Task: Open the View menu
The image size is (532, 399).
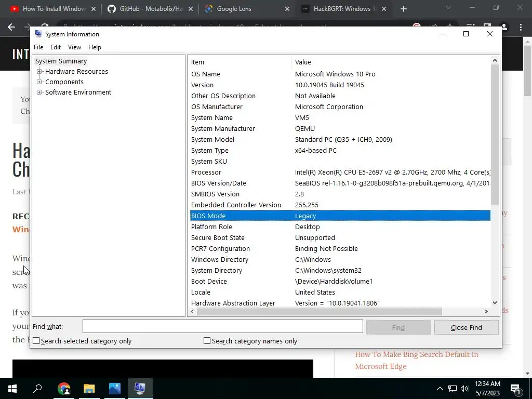Action: [74, 47]
